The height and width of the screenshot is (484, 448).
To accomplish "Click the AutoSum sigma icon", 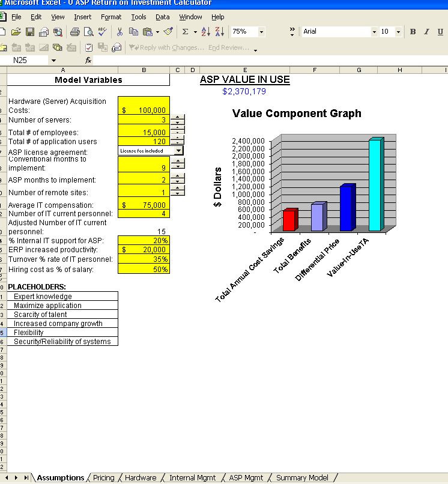I will click(x=185, y=31).
